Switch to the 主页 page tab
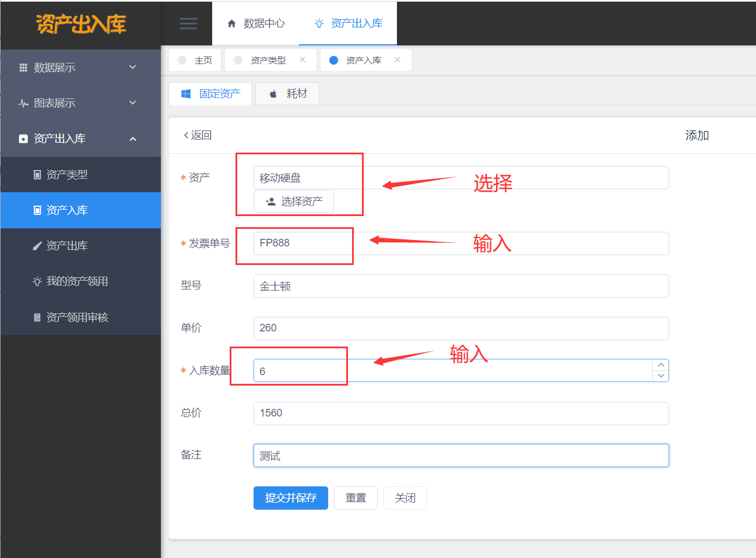The height and width of the screenshot is (558, 756). 195,60
